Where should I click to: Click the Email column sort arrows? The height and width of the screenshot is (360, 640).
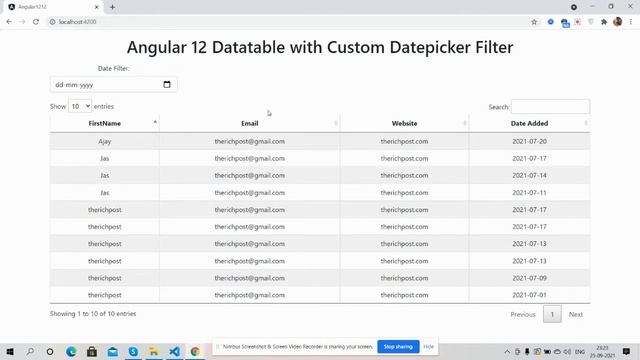tap(336, 123)
